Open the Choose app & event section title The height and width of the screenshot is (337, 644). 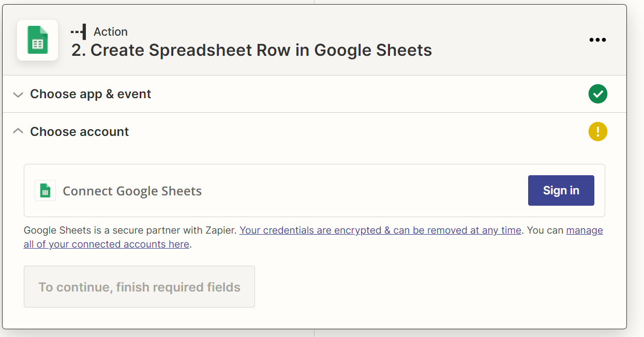91,94
